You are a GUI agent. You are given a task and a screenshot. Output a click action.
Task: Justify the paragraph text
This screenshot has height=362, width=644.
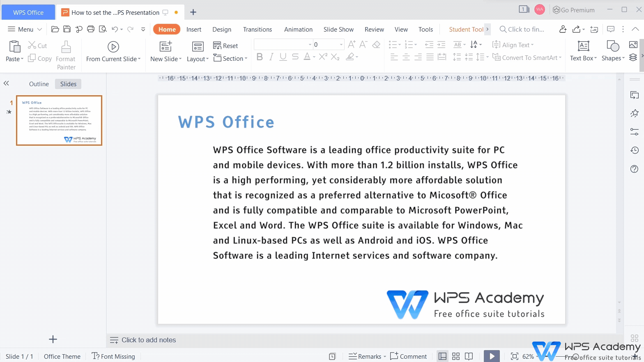coord(430,57)
